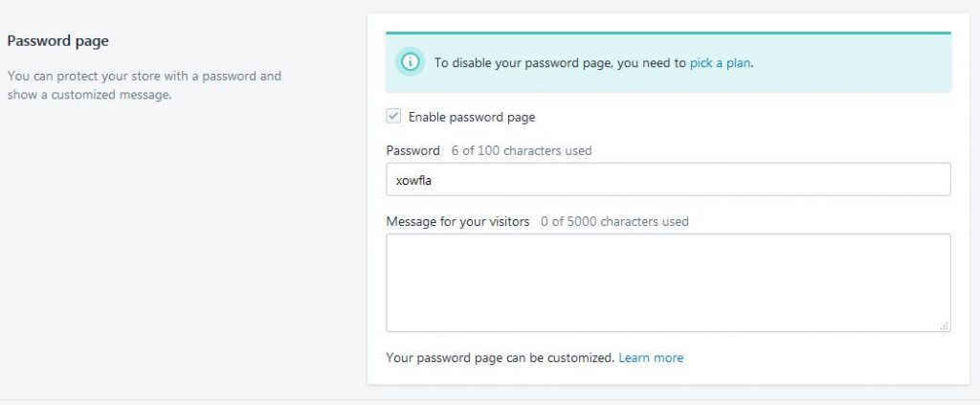Open the "pick a plan" link
The height and width of the screenshot is (405, 980).
[720, 63]
